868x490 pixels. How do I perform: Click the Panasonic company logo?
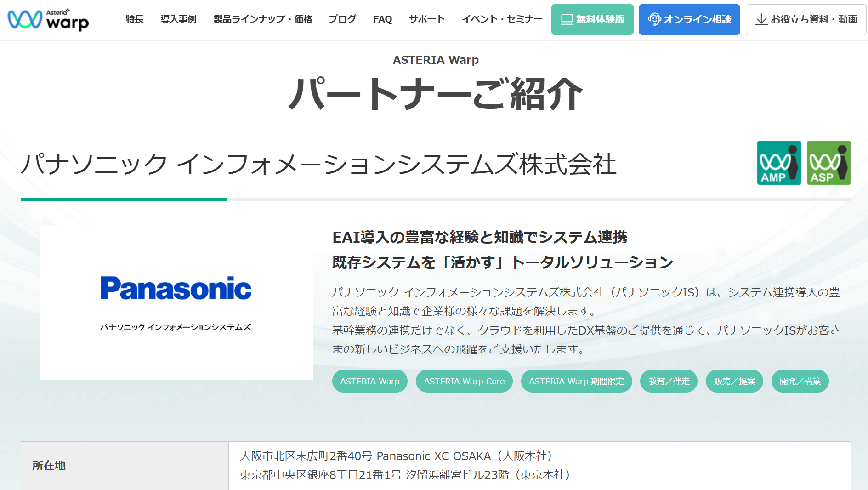tap(176, 288)
